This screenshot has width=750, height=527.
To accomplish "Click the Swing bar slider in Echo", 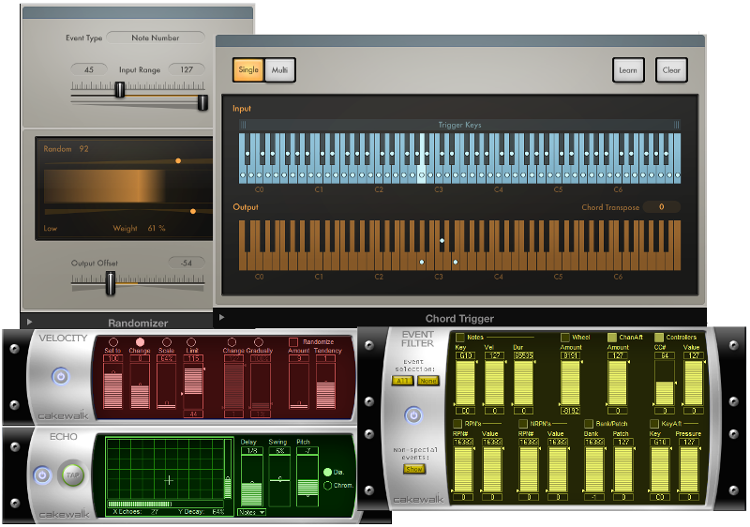I will tap(279, 481).
